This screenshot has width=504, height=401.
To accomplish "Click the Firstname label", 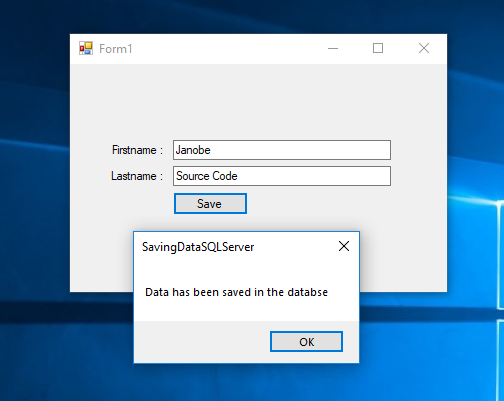I will (137, 150).
